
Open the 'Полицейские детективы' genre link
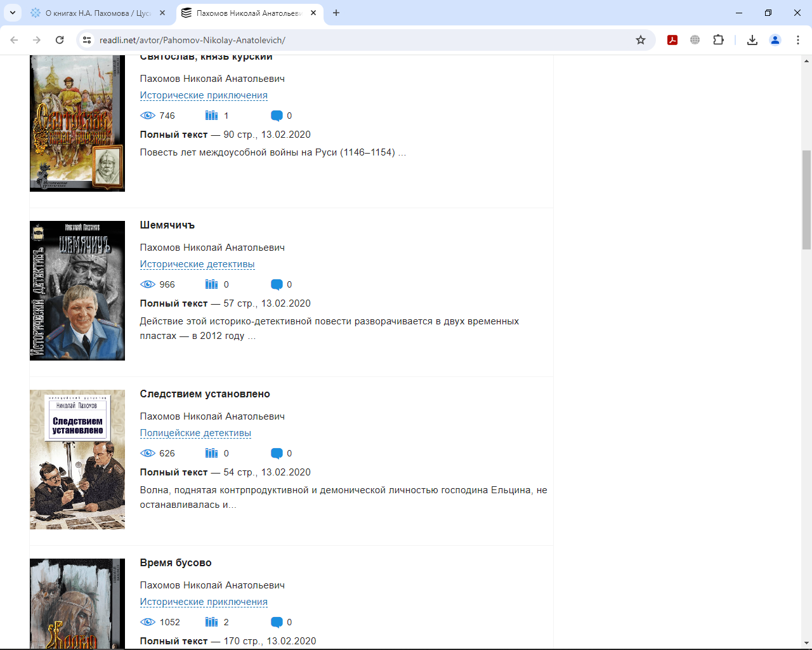tap(195, 433)
